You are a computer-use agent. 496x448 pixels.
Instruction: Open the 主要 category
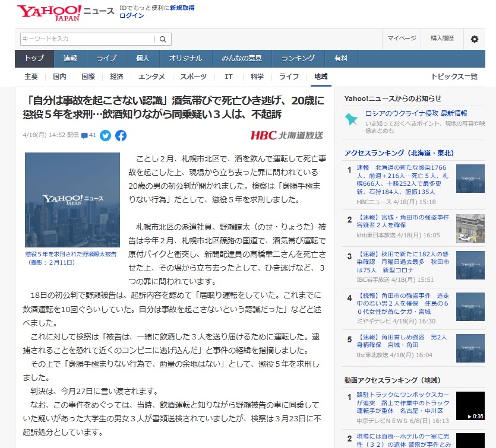click(31, 77)
